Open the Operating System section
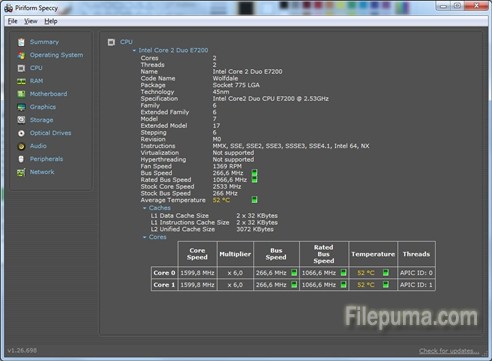 pos(56,55)
